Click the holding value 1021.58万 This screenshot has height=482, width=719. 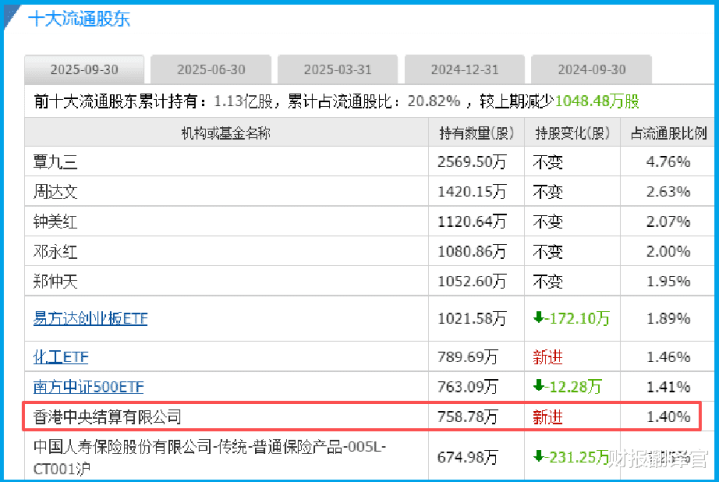472,318
